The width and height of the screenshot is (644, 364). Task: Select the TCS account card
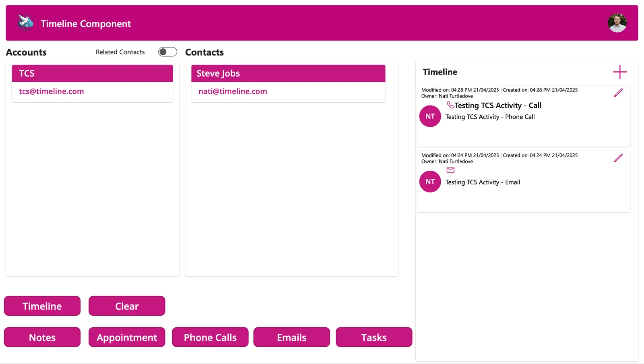[92, 83]
